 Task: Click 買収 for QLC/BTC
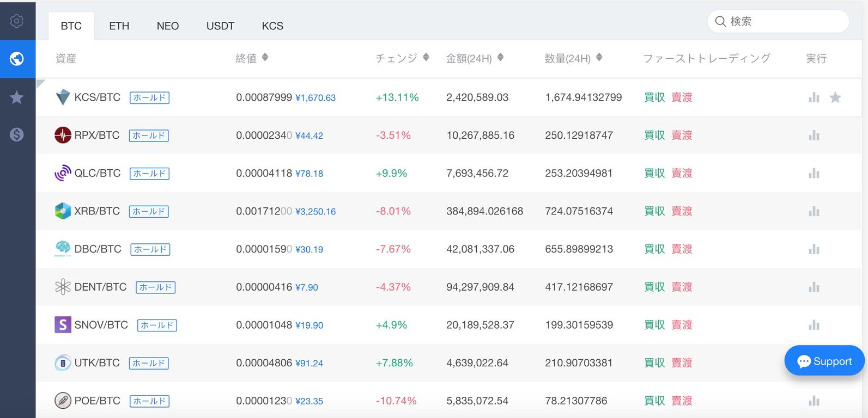pos(654,173)
